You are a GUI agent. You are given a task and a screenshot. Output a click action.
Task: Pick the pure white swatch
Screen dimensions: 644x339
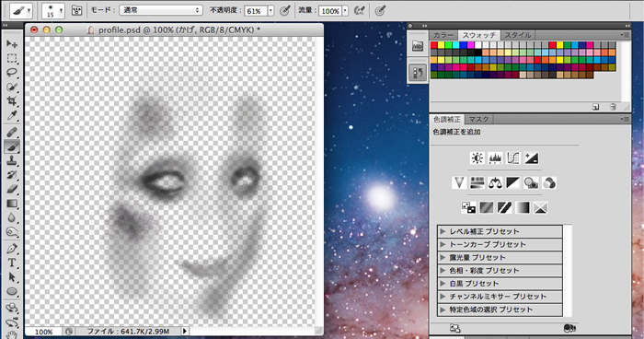pos(478,45)
